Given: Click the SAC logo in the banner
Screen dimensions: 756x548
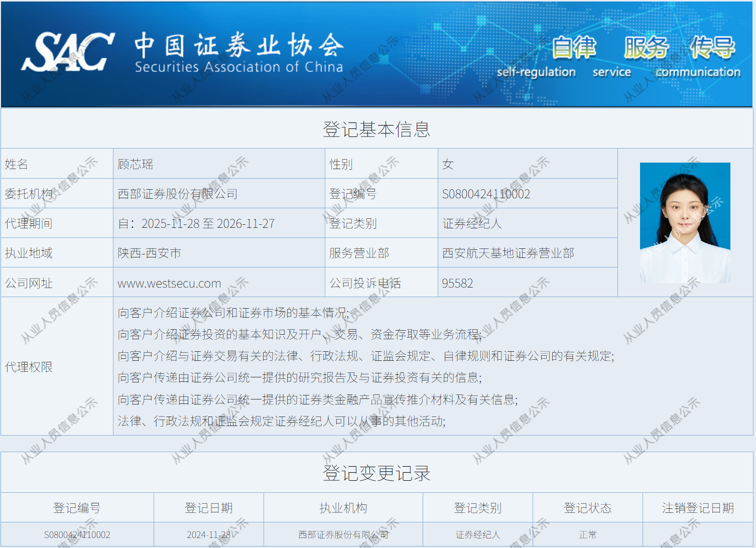Looking at the screenshot, I should click(68, 52).
